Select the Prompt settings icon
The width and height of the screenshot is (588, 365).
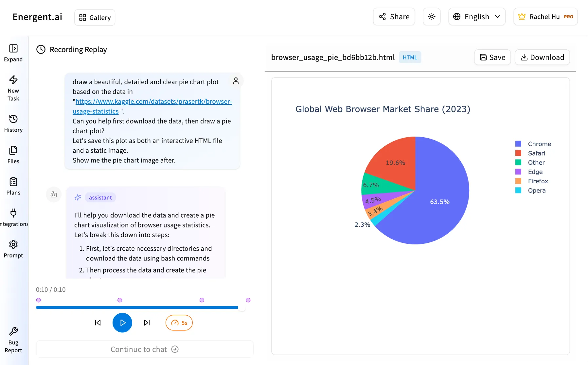click(x=13, y=244)
